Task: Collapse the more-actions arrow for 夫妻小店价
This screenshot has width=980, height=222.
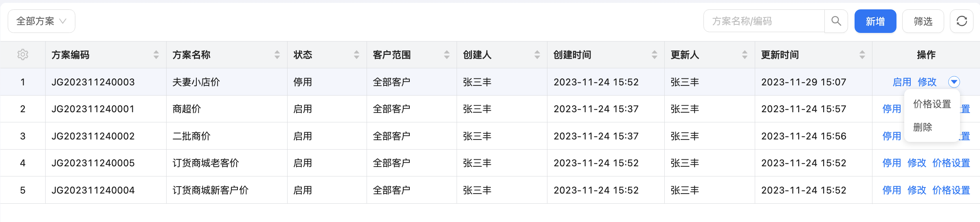Action: [x=954, y=82]
